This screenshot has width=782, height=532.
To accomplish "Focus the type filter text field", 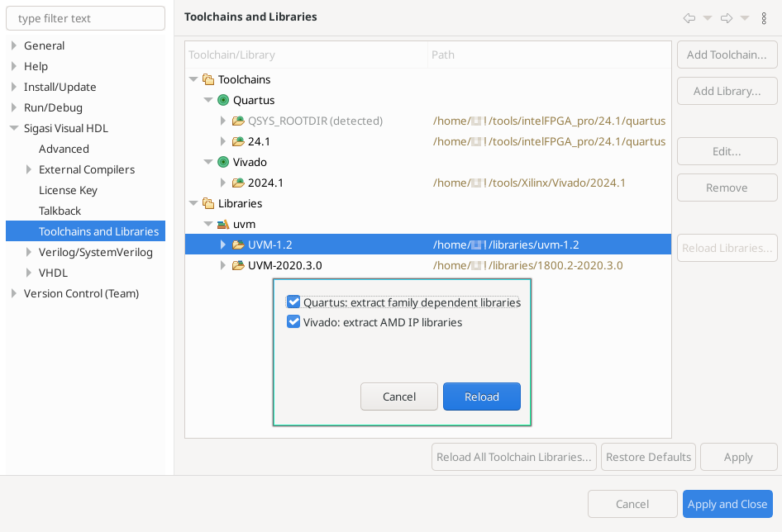I will click(85, 18).
